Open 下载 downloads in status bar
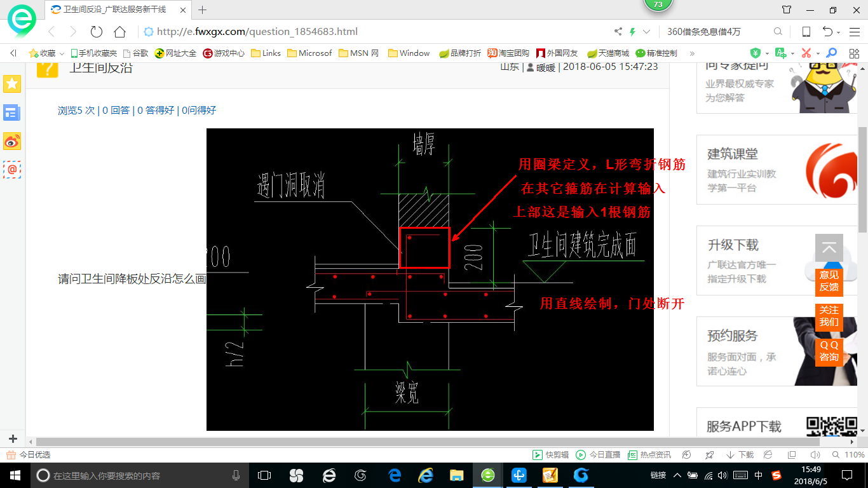868x488 pixels. [739, 455]
